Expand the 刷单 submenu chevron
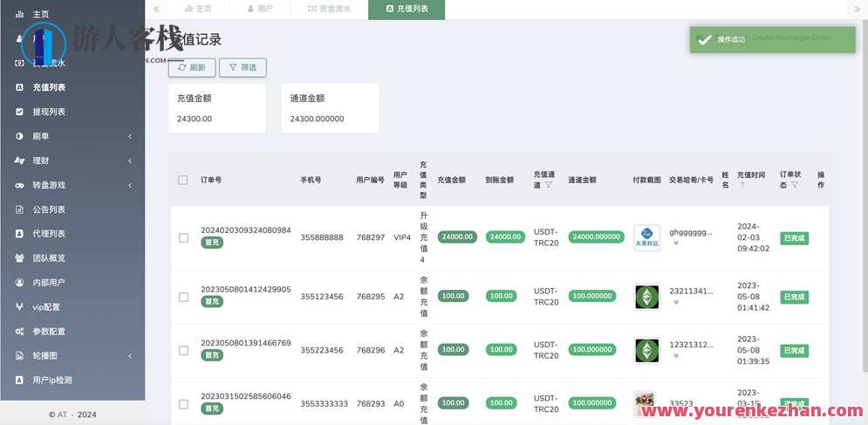This screenshot has height=425, width=868. pyautogui.click(x=130, y=136)
